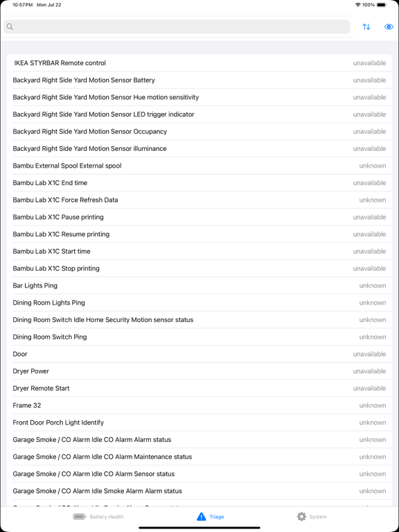Open Bambu Lab X1C Pause printing
This screenshot has height=532, width=399.
pyautogui.click(x=199, y=217)
